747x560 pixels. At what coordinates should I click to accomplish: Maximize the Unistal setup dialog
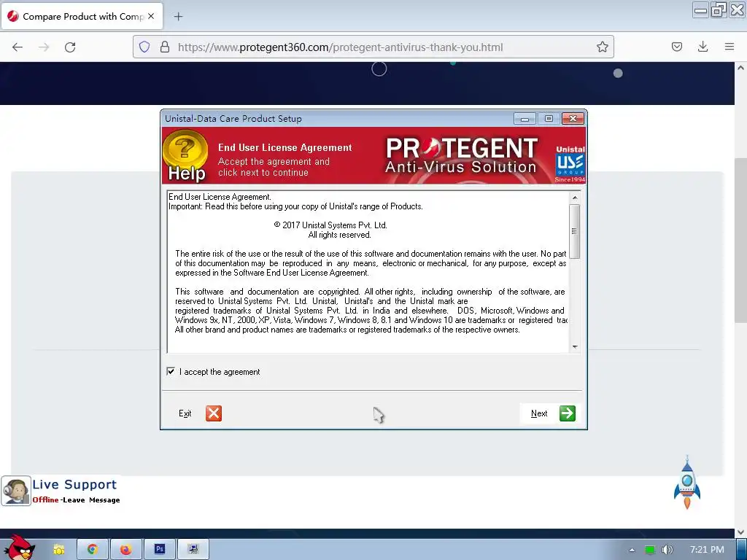[549, 119]
